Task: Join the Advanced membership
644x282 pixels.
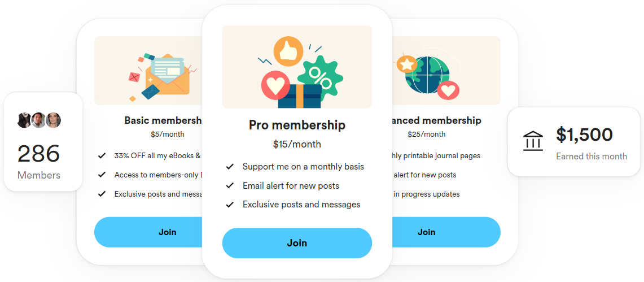Action: click(446, 232)
